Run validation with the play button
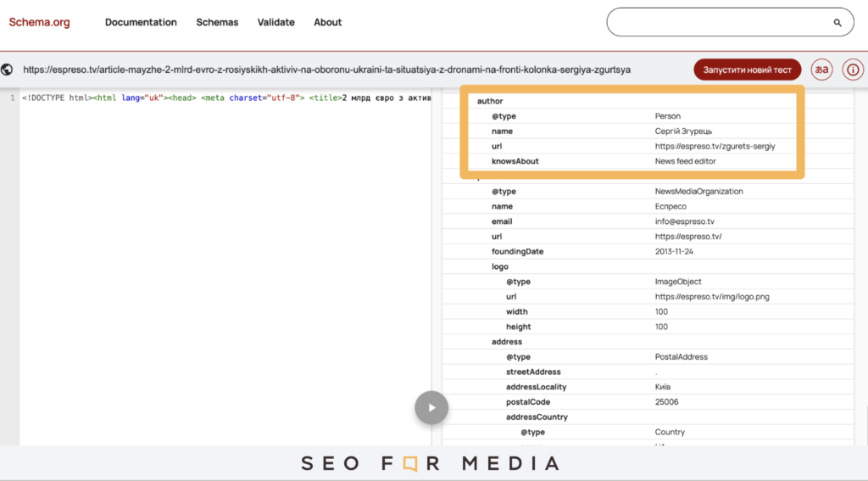Screen dimensions: 868x481 pyautogui.click(x=431, y=408)
